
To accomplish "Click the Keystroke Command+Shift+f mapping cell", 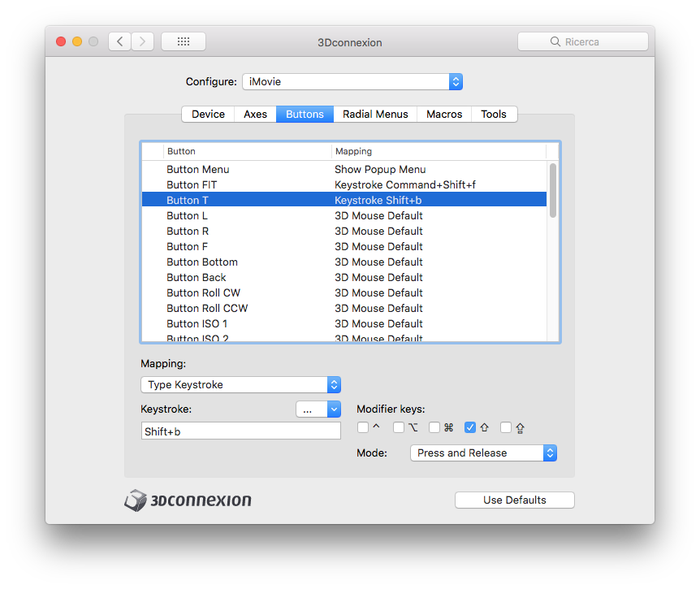I will [x=405, y=185].
